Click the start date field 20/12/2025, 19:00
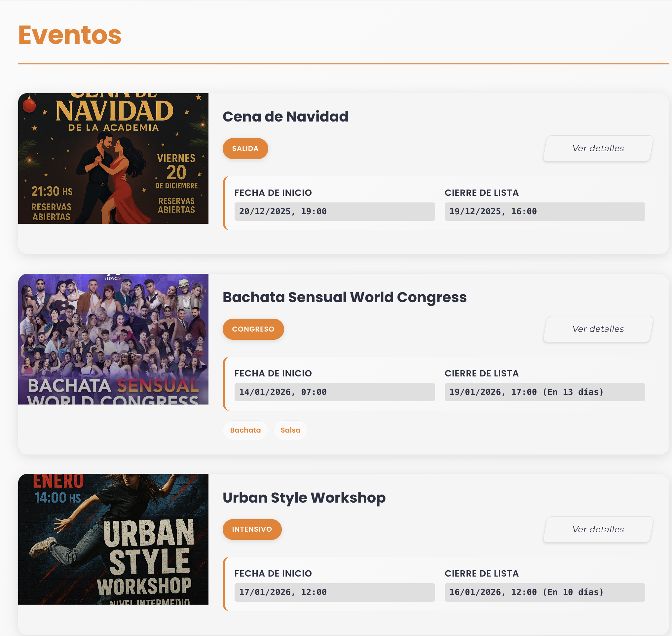The image size is (672, 636). point(334,212)
